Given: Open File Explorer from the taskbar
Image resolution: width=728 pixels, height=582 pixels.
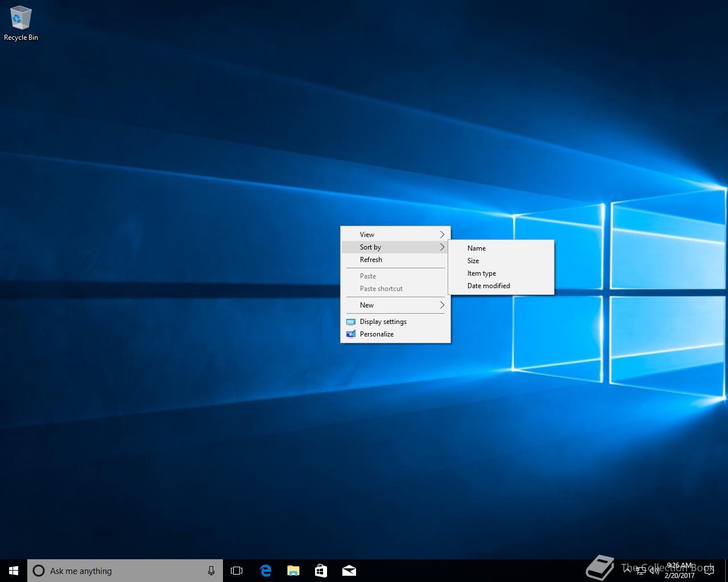Looking at the screenshot, I should tap(293, 571).
